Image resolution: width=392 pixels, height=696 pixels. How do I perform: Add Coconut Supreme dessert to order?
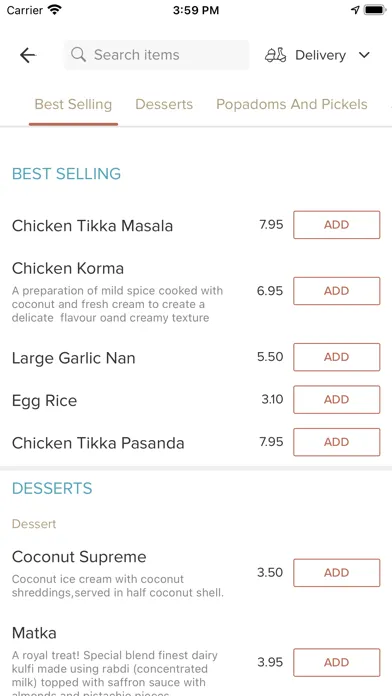click(337, 573)
